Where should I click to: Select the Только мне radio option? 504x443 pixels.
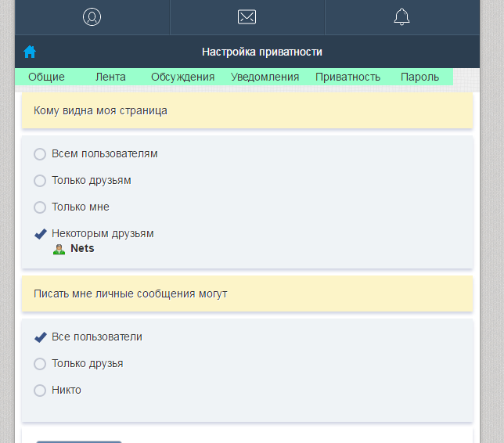click(40, 207)
